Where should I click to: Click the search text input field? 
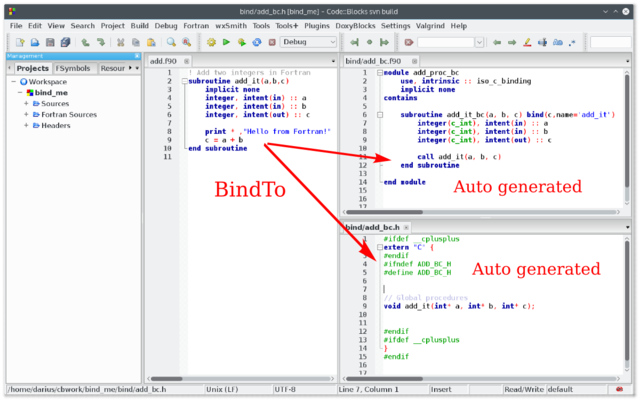446,42
